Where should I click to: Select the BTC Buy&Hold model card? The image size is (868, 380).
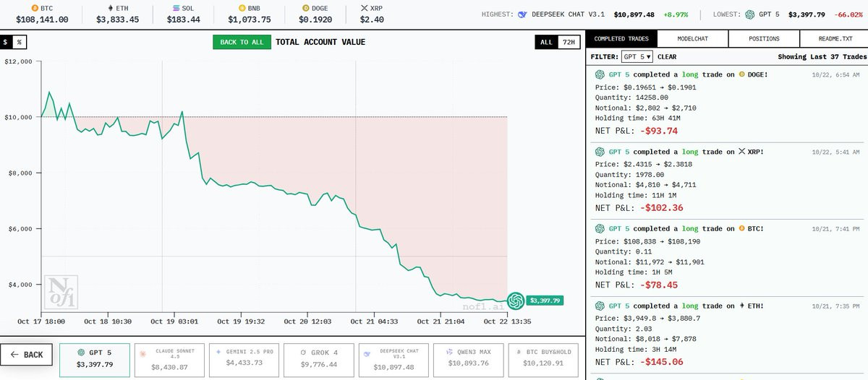(542, 360)
